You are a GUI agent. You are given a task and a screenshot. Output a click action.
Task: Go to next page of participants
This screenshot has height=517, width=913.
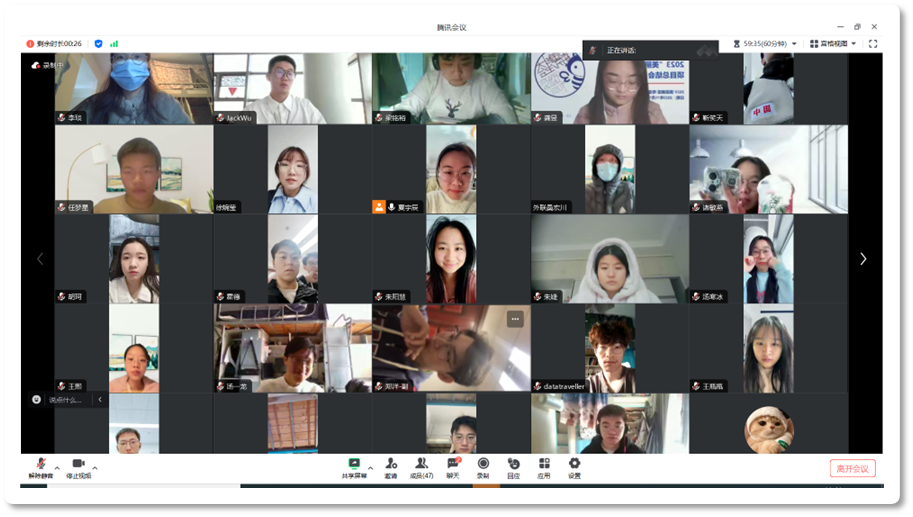pos(863,259)
